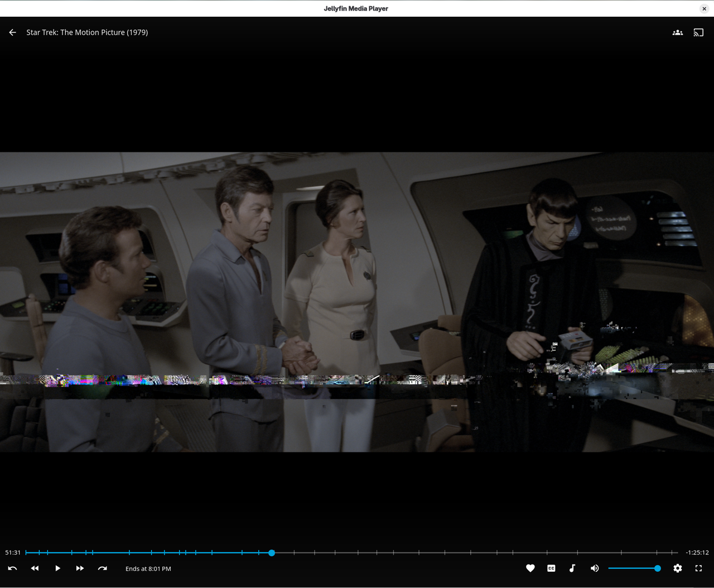Viewport: 714px width, 588px height.
Task: Cast playback to another device
Action: (698, 32)
